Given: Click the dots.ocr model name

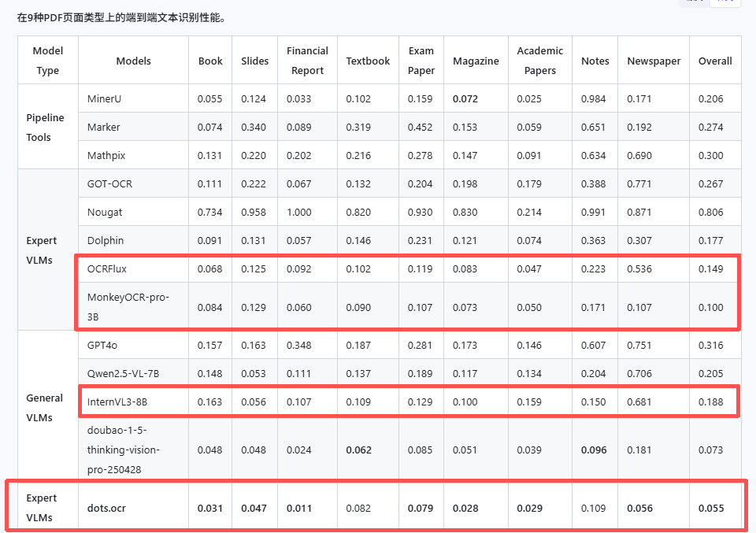Looking at the screenshot, I should pyautogui.click(x=106, y=508).
